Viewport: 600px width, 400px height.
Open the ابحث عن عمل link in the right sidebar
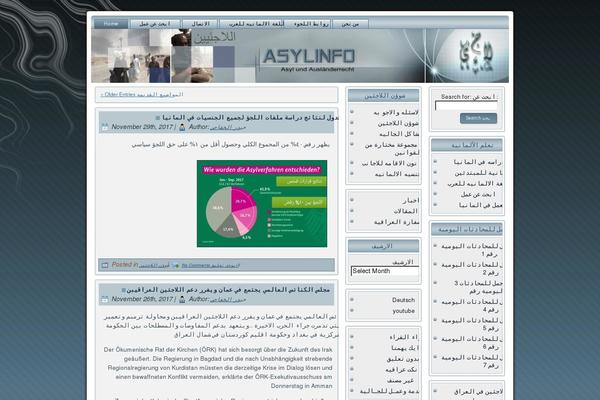(x=478, y=194)
